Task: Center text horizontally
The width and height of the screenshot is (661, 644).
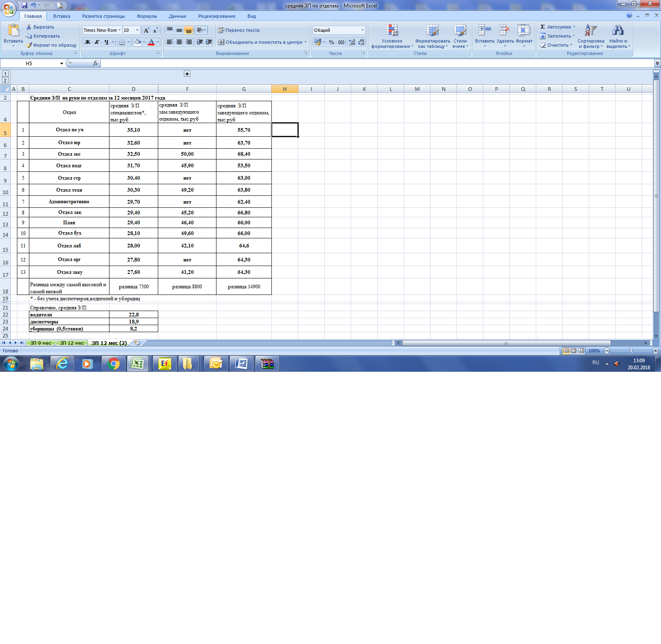Action: point(179,42)
